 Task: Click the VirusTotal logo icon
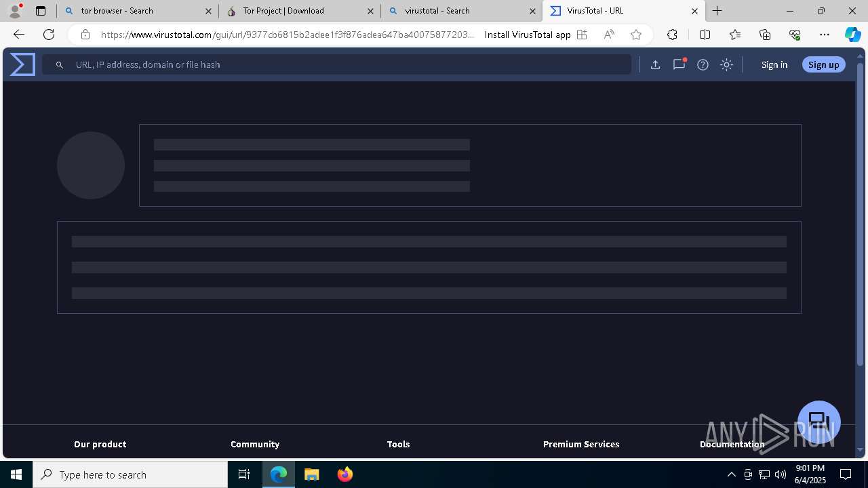click(22, 64)
